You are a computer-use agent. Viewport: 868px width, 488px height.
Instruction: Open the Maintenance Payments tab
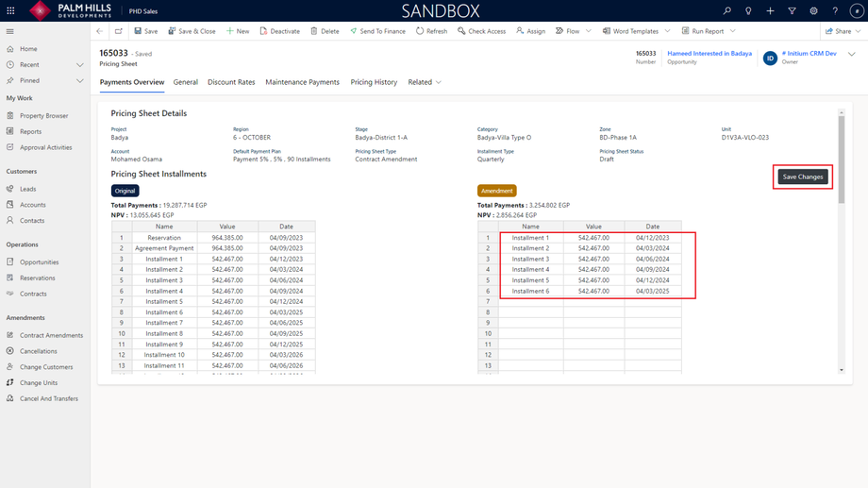coord(302,82)
